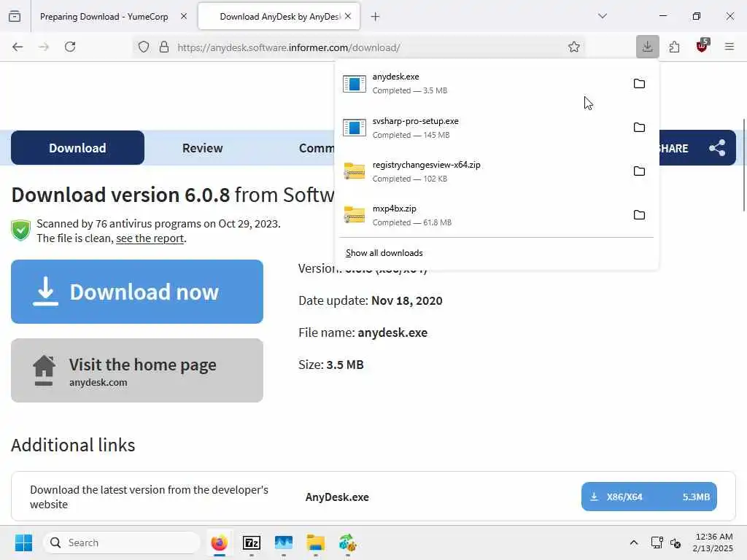
Task: Bookmark this page with the star
Action: point(573,47)
